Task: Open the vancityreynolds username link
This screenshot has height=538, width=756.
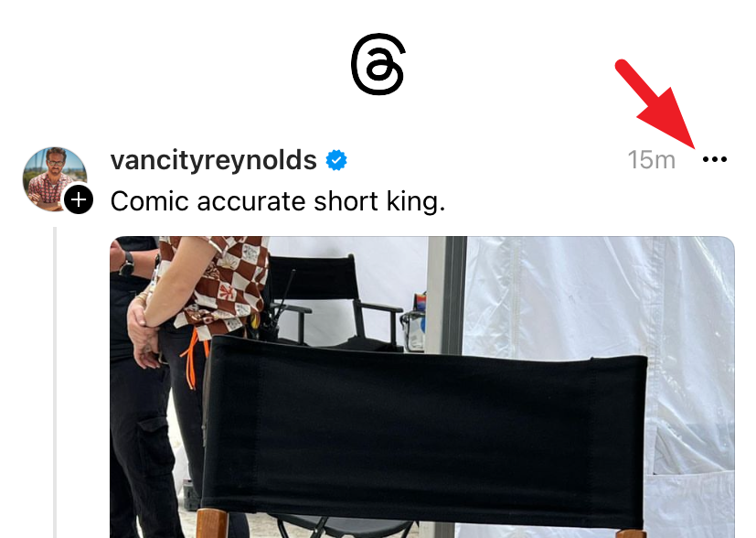Action: pyautogui.click(x=213, y=160)
